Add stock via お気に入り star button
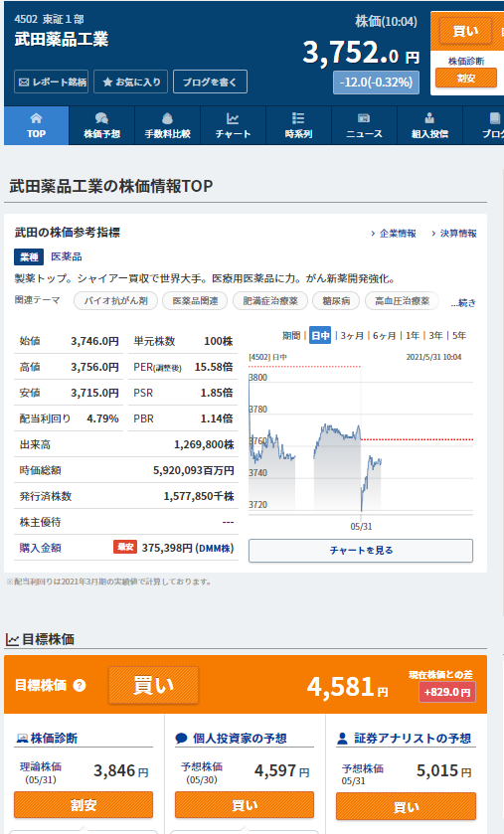 pos(131,82)
